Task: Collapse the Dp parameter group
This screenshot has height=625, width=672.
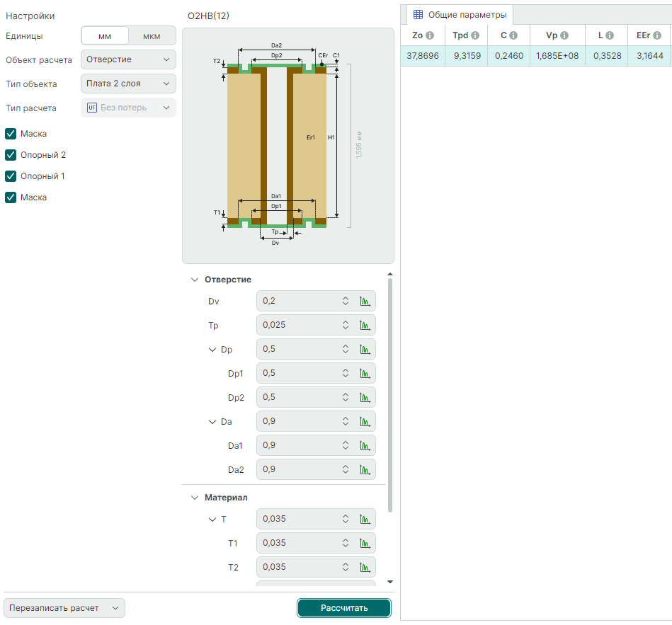Action: tap(212, 350)
